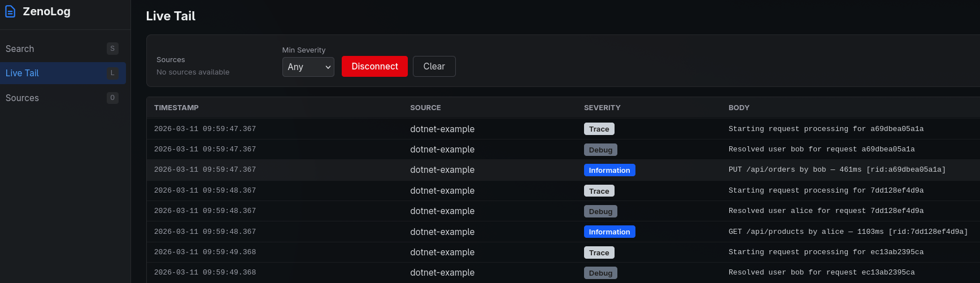Click the BODY column header
Viewport: 980px width, 283px height.
(x=739, y=107)
